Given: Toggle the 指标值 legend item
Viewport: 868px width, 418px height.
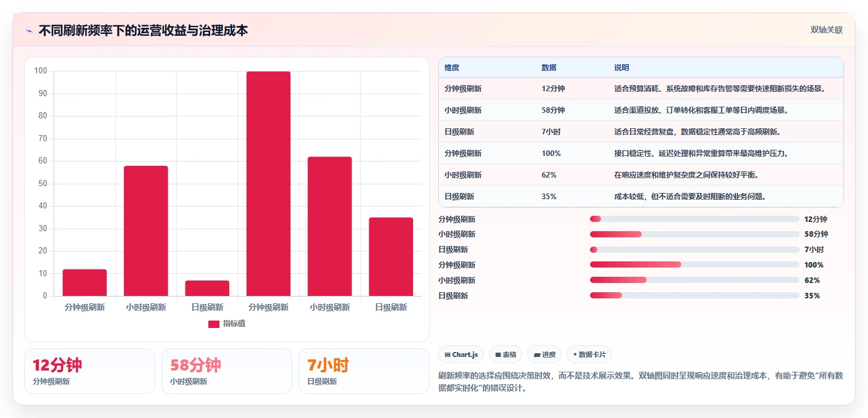Looking at the screenshot, I should click(227, 324).
